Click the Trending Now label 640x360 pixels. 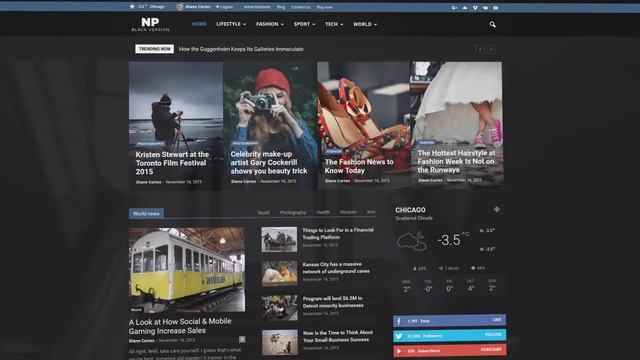coord(154,49)
